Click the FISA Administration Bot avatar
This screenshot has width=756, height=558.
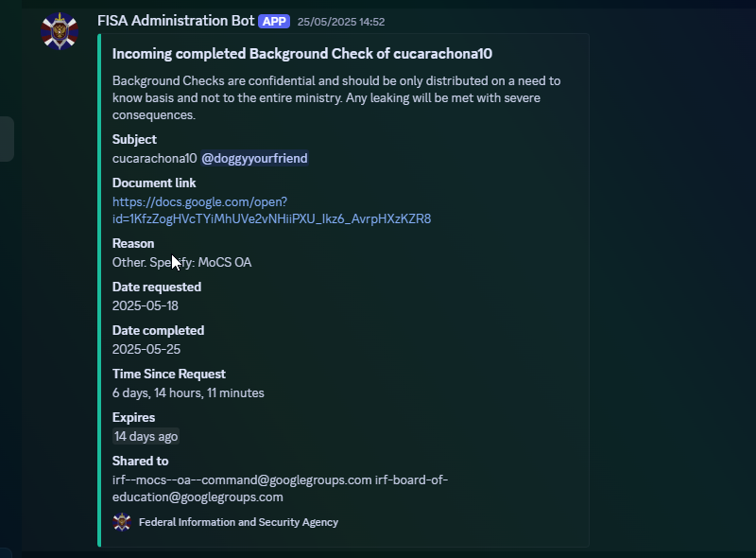click(x=60, y=31)
